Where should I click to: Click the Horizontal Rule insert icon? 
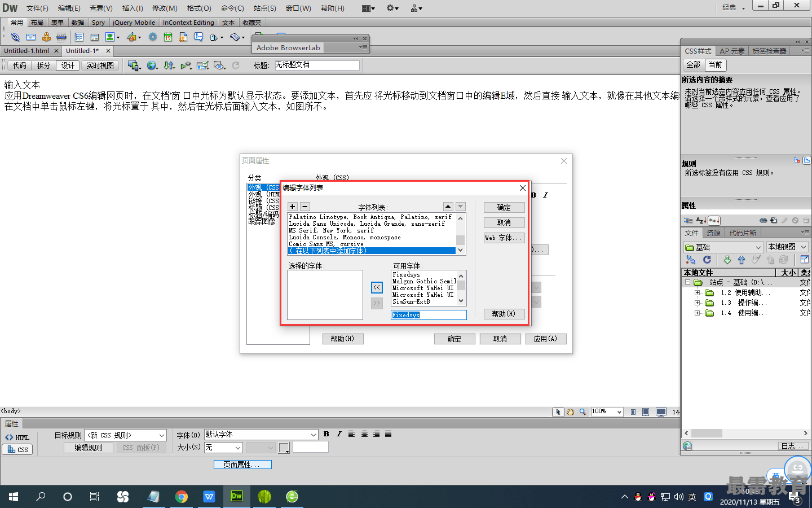pos(61,37)
